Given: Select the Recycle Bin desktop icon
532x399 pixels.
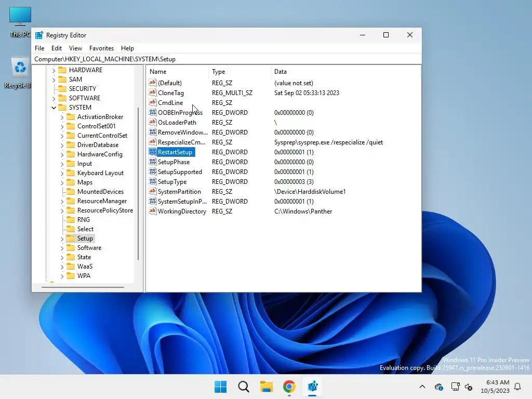Looking at the screenshot, I should [19, 73].
